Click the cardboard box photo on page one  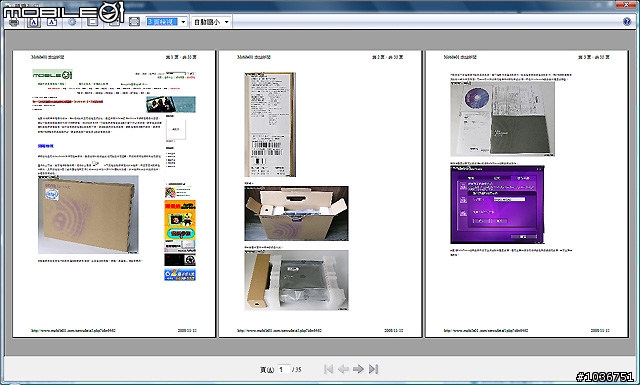[88, 215]
